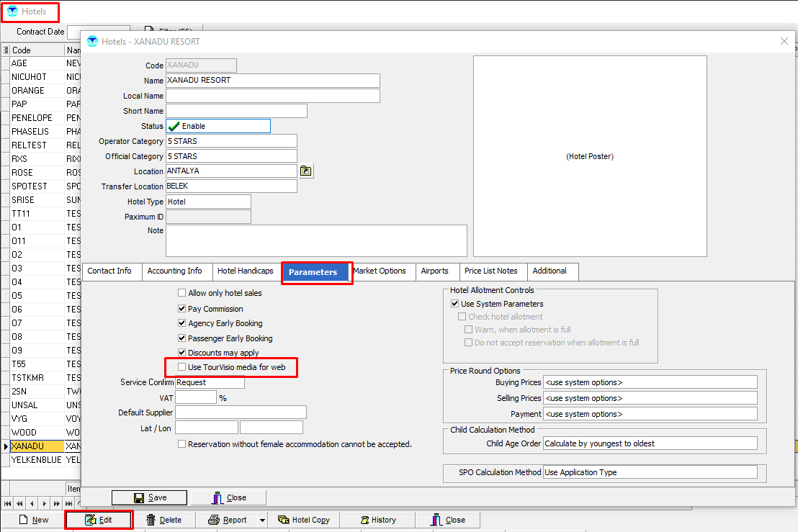The height and width of the screenshot is (532, 798).
Task: Toggle Allow only hotel sales checkbox
Action: pyautogui.click(x=182, y=293)
